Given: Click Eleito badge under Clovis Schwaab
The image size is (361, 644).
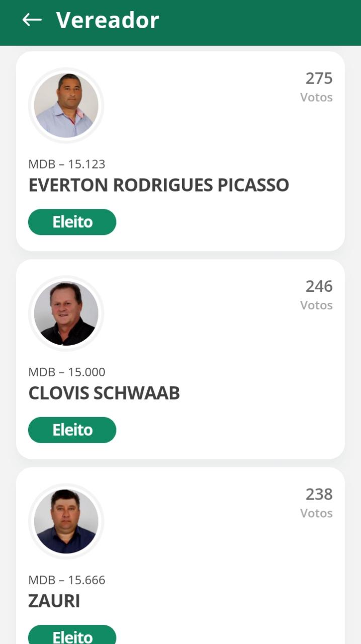Looking at the screenshot, I should (72, 430).
